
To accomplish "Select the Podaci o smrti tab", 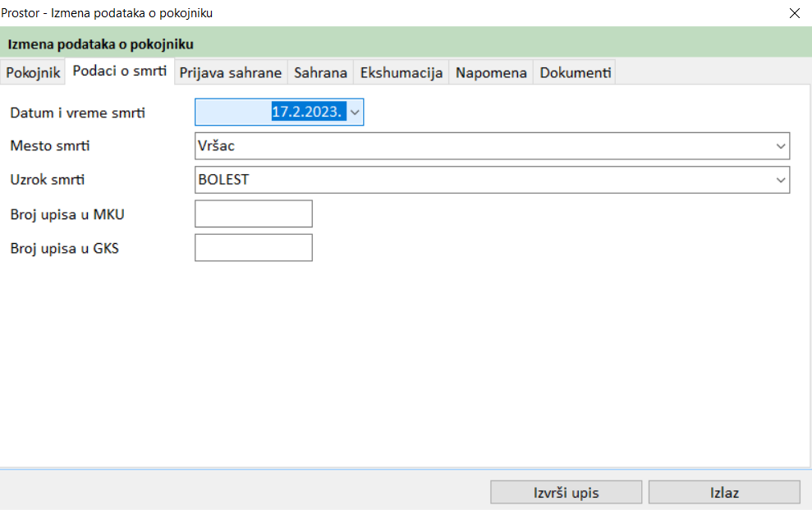I will point(120,71).
